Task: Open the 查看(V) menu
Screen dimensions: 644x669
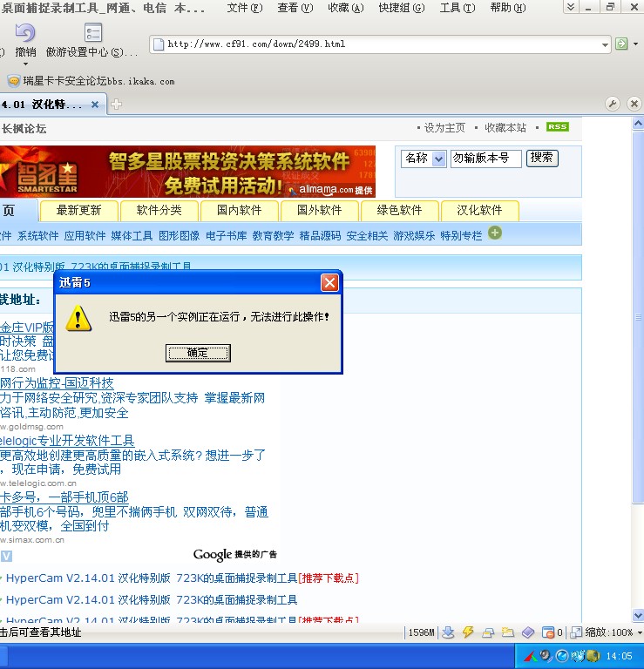Action: click(x=295, y=8)
